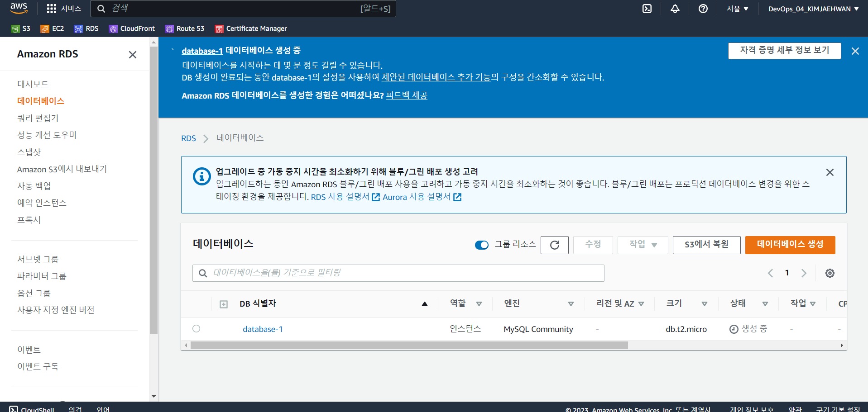Click the sidebar scroll-down arrow
The image size is (868, 412).
(x=153, y=397)
